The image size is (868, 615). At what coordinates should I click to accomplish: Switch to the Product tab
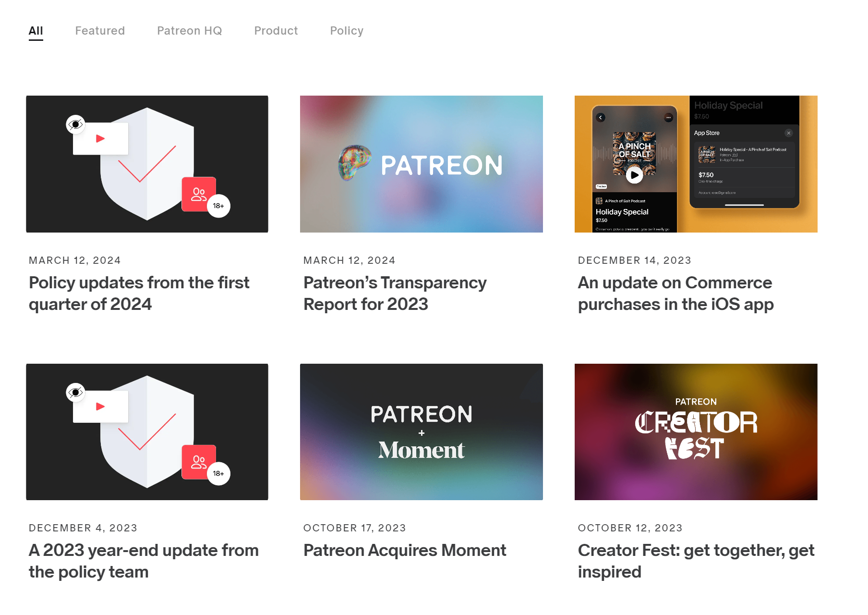point(276,31)
